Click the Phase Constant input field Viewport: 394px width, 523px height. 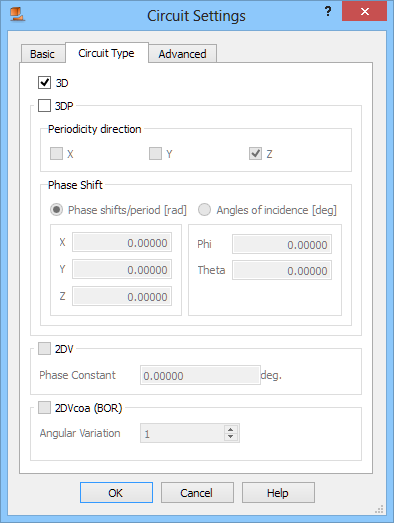point(200,376)
